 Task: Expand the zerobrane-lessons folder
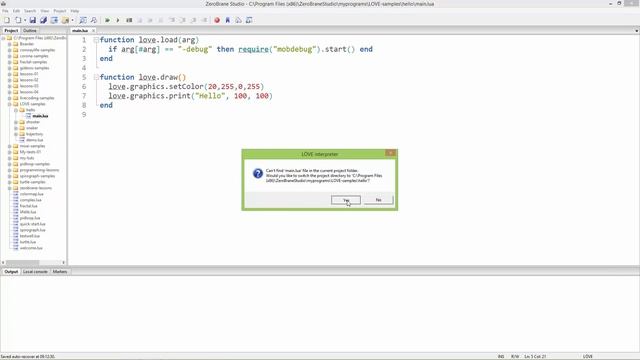(9, 188)
